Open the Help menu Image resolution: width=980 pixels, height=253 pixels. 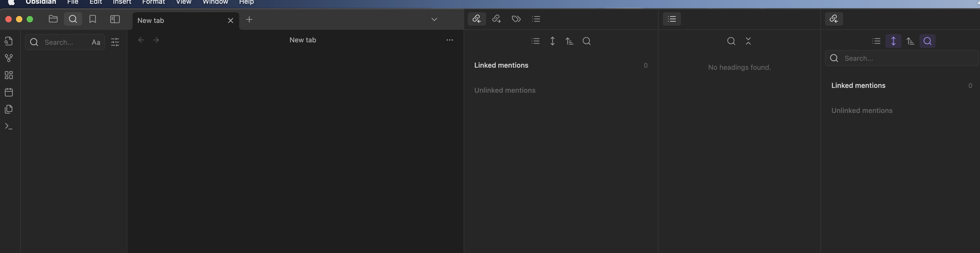point(247,2)
